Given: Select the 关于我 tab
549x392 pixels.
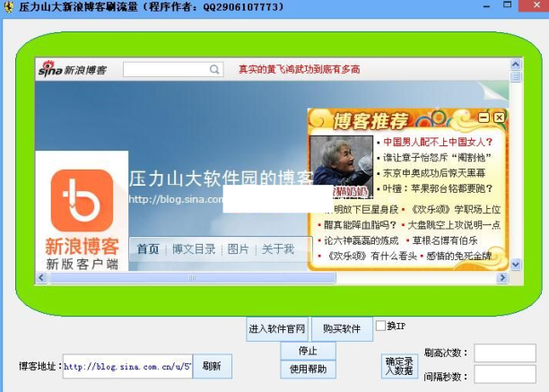Looking at the screenshot, I should (x=277, y=249).
